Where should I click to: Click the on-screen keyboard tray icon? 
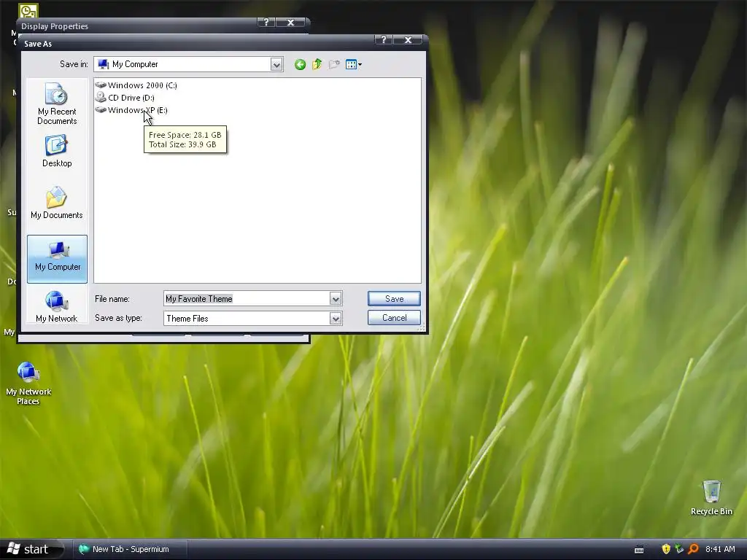(639, 550)
